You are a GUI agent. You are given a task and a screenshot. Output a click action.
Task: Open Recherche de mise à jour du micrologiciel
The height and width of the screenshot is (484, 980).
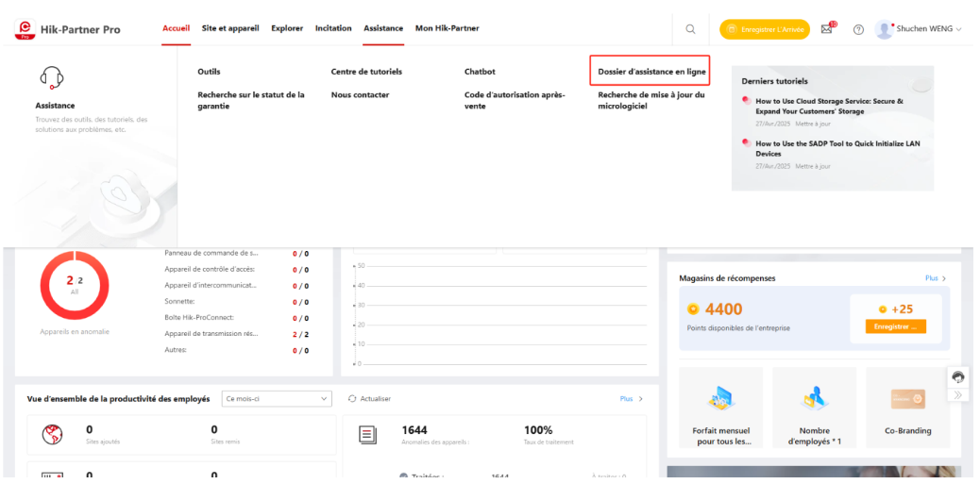[x=651, y=101]
